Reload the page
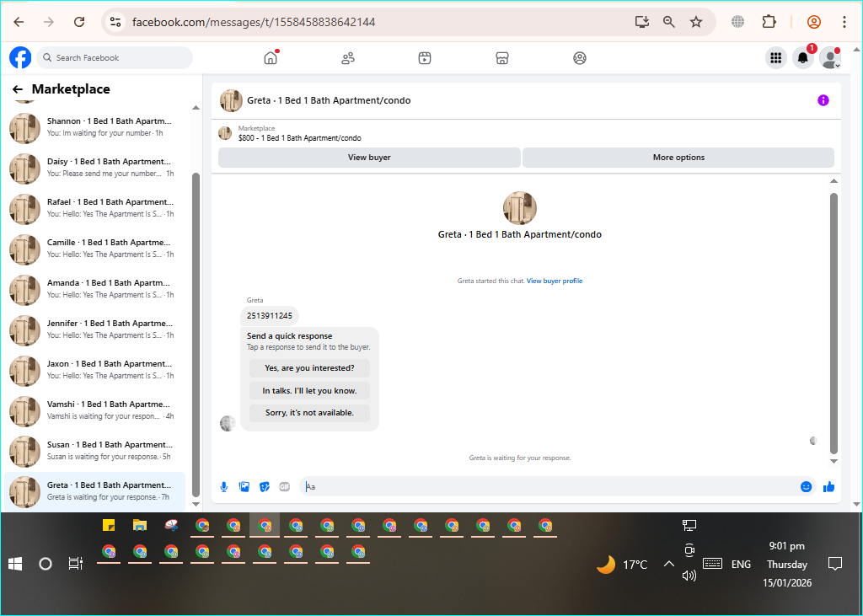863x616 pixels. (79, 22)
